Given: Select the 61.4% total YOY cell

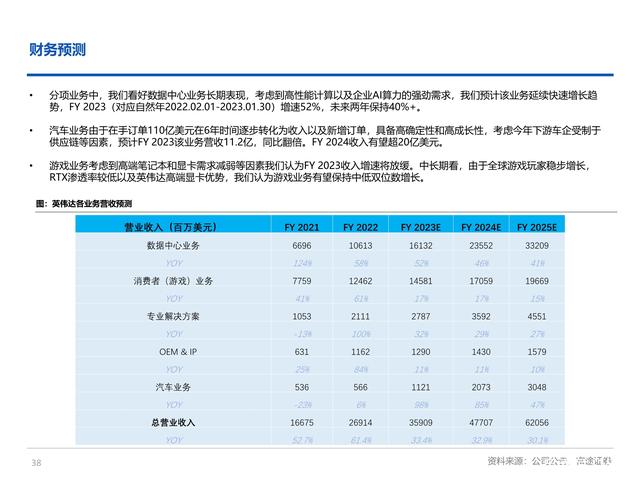Looking at the screenshot, I should (x=361, y=440).
